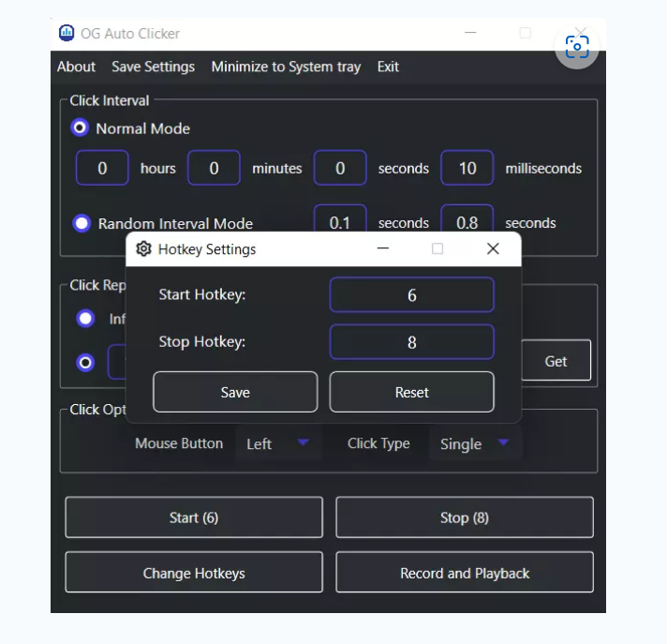Open Record and Playback

[x=465, y=572]
